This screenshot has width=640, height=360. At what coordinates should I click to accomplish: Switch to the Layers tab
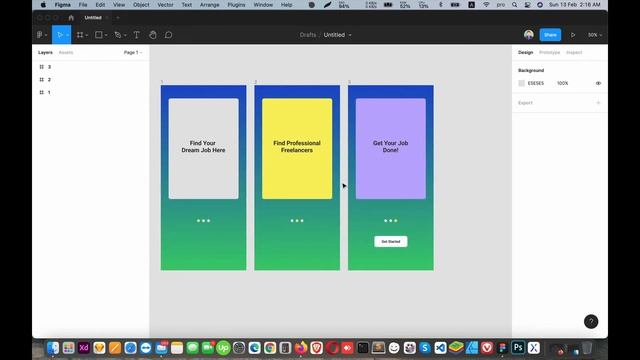pyautogui.click(x=45, y=53)
